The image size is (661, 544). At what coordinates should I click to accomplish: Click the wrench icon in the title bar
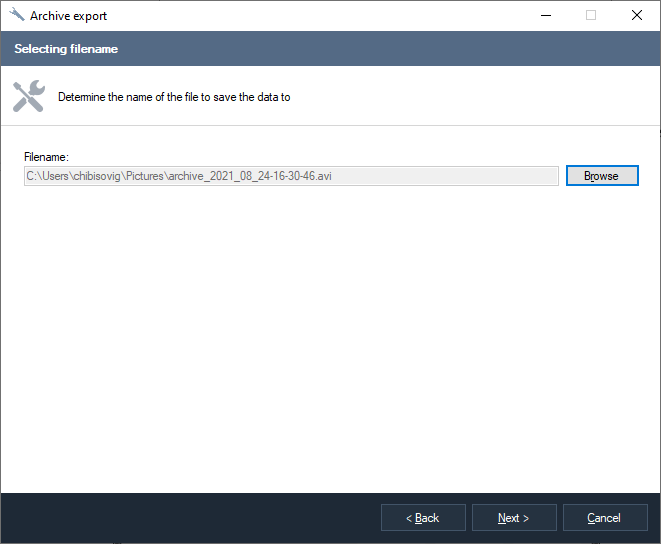pos(16,16)
